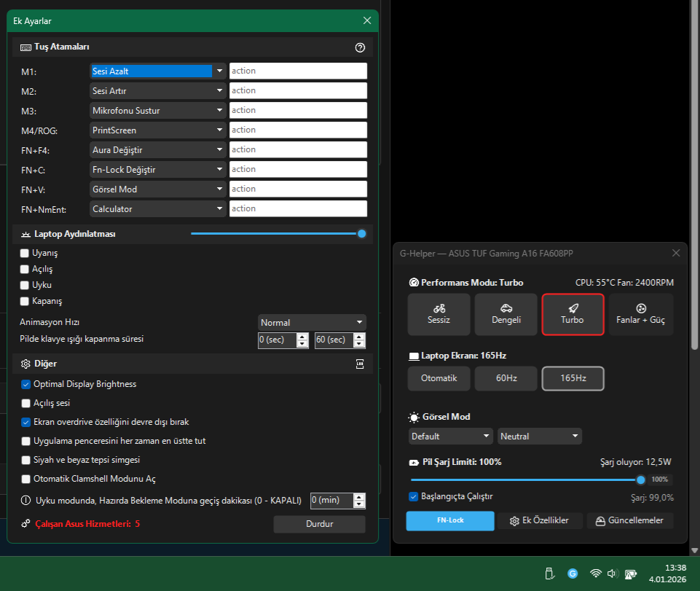Screen dimensions: 700x591
Task: Click the info icon beside Uyku modunda
Action: 26,501
